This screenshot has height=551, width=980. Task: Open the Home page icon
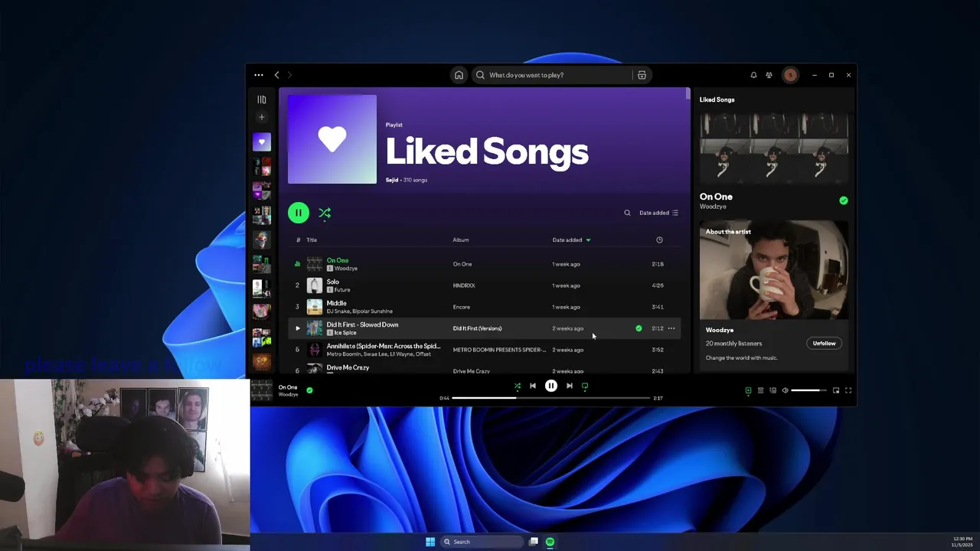(x=459, y=75)
